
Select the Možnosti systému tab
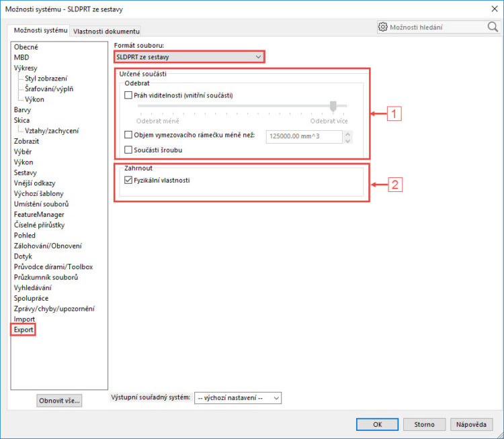pos(40,30)
